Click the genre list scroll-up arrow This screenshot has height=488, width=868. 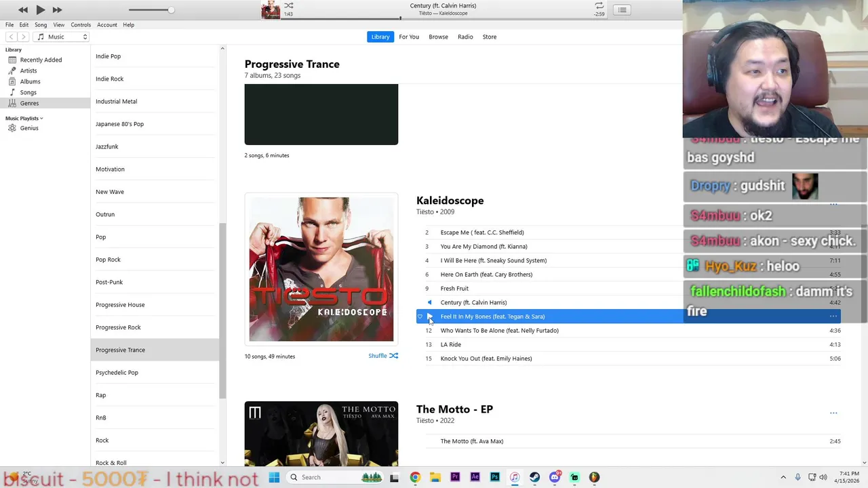(x=222, y=49)
